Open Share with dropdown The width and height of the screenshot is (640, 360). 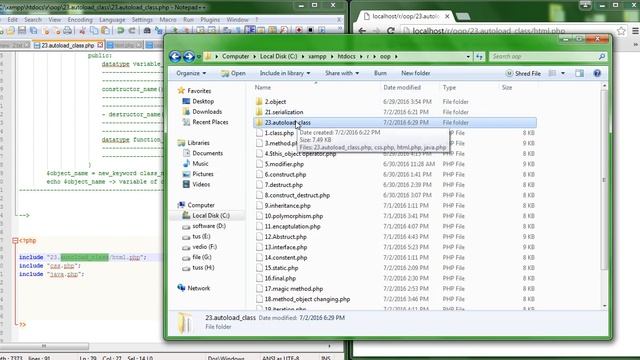[342, 73]
